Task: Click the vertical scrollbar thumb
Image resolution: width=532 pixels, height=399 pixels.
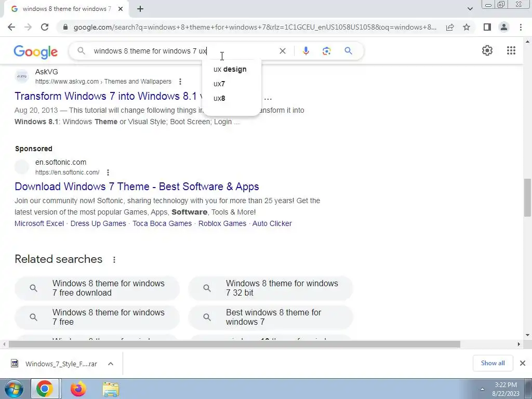Action: pyautogui.click(x=527, y=197)
